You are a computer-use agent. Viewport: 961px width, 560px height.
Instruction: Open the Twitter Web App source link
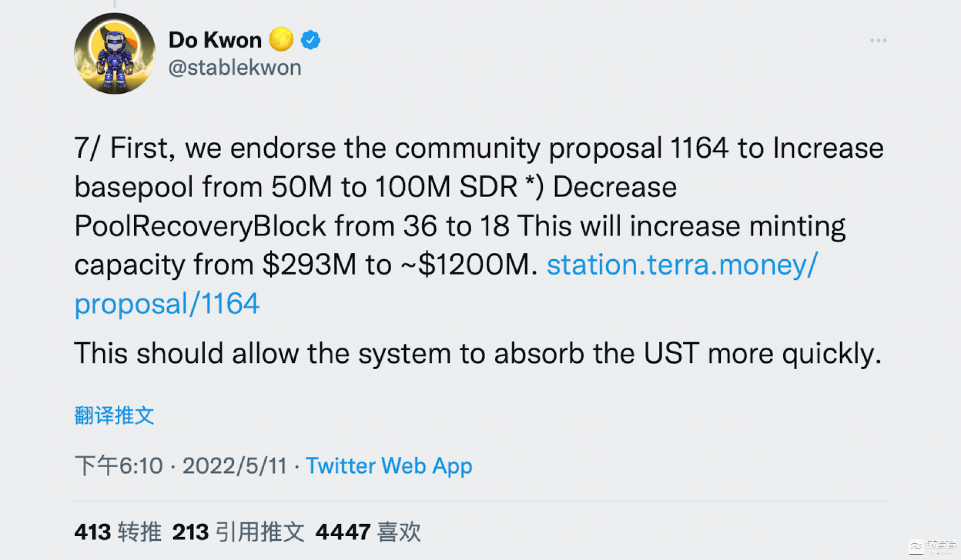coord(388,465)
